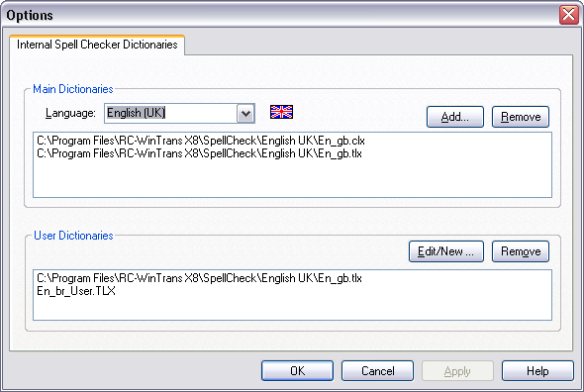This screenshot has height=392, width=584.
Task: Click the Main Dictionaries group heading
Action: pyautogui.click(x=73, y=89)
